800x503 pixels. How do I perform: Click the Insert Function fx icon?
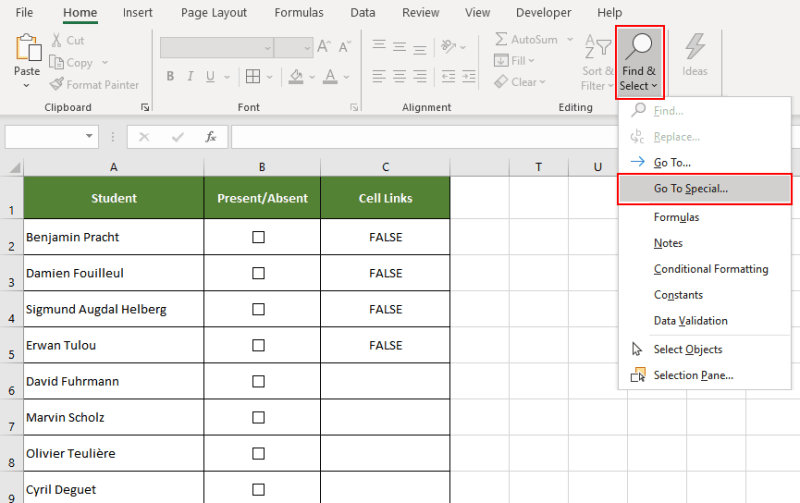[211, 137]
